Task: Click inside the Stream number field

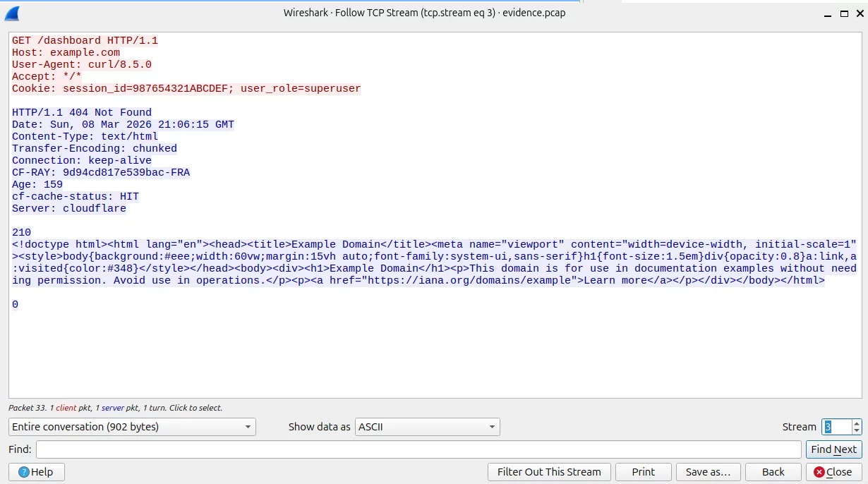Action: coord(836,427)
